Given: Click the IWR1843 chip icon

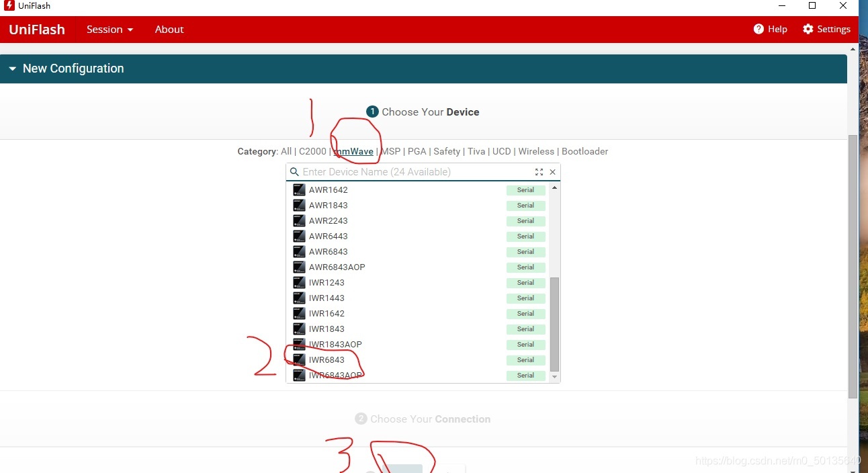Looking at the screenshot, I should [299, 329].
